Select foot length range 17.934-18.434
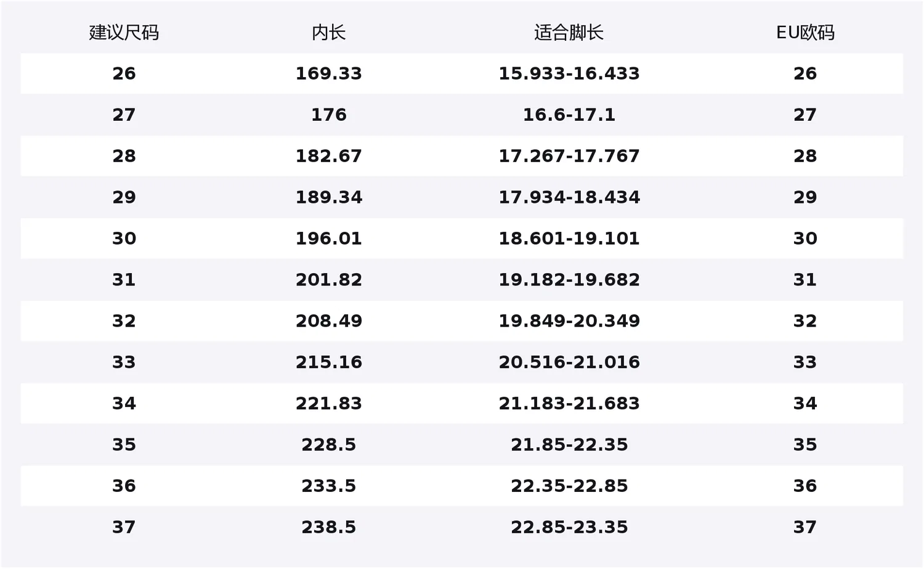924x569 pixels. [569, 197]
